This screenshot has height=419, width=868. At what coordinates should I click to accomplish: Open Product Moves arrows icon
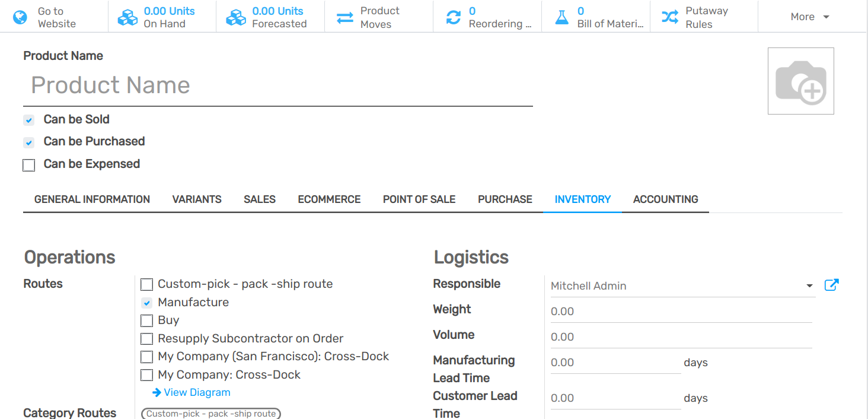(x=345, y=17)
